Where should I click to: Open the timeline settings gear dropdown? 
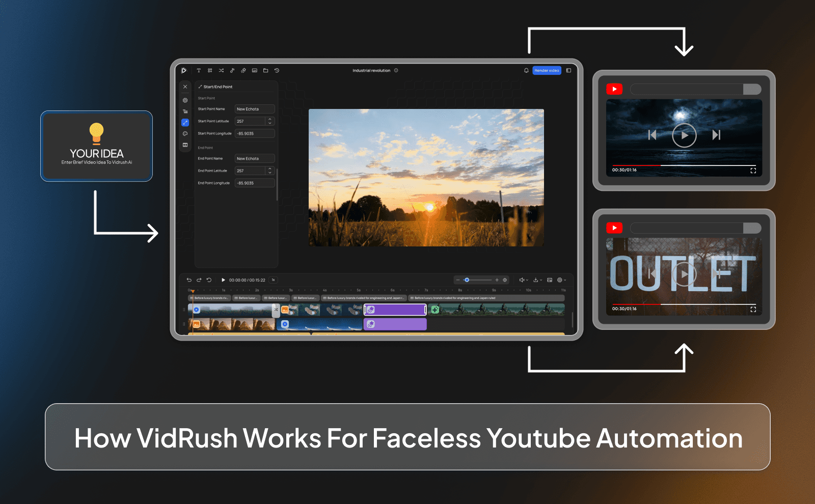(x=561, y=280)
